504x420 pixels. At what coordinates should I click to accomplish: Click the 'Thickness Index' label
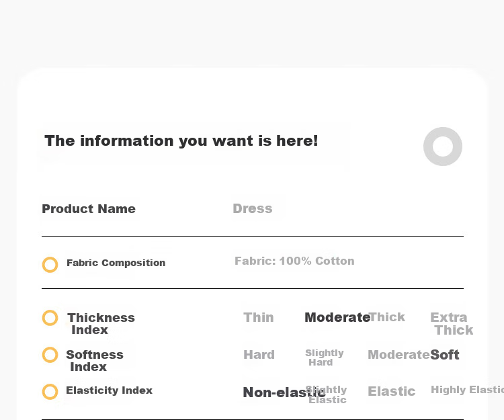coord(101,324)
